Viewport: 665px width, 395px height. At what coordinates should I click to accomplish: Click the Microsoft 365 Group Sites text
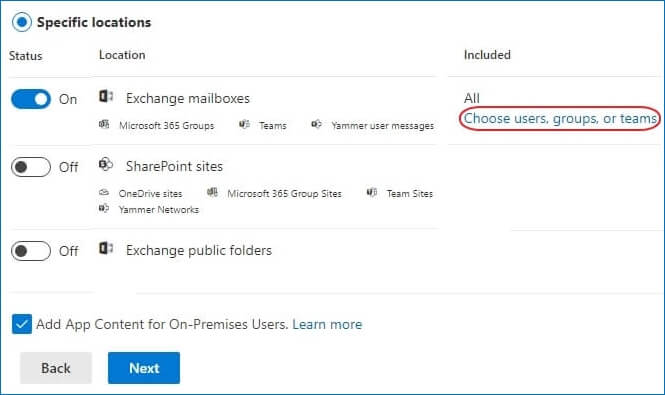coord(285,194)
